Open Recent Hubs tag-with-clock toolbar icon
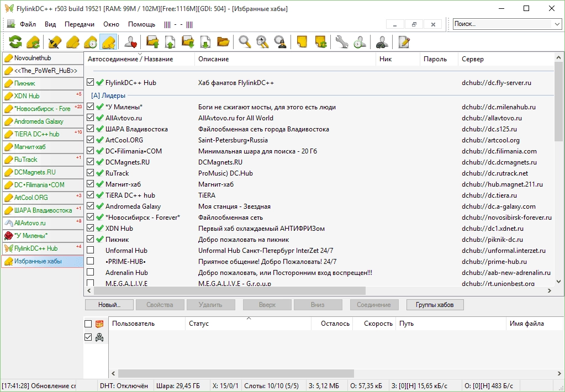 91,42
